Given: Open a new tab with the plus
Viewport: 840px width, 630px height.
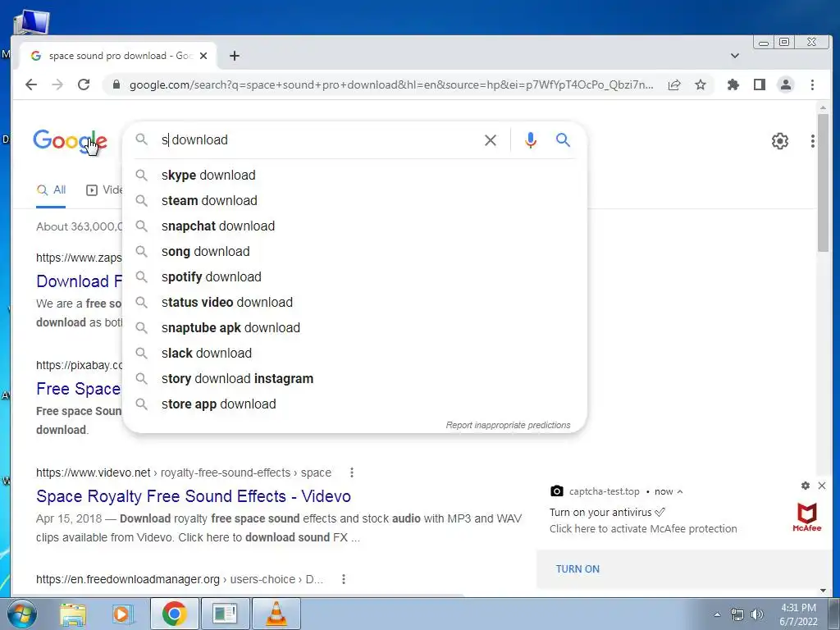Looking at the screenshot, I should point(234,56).
